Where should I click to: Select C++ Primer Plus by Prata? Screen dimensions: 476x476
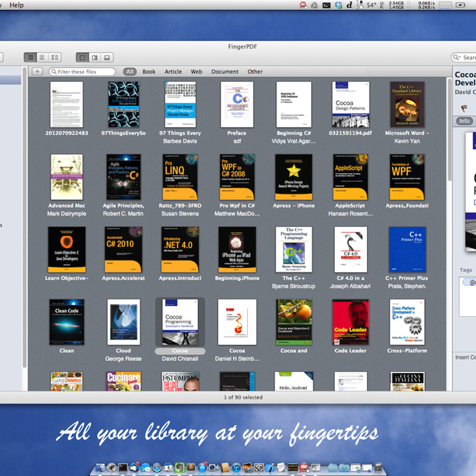[x=407, y=250]
